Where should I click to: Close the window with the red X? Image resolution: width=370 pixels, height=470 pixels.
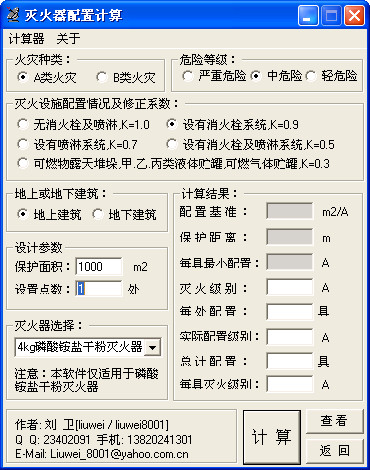[354, 16]
